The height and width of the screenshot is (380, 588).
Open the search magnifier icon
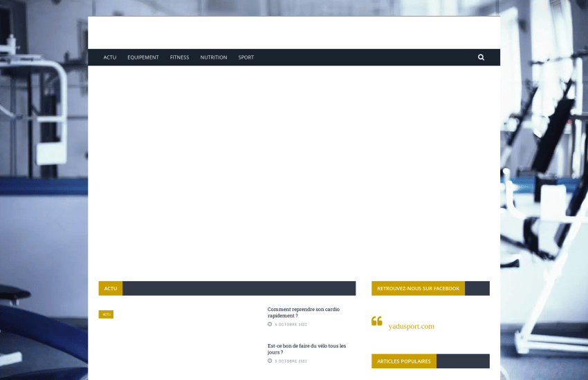pyautogui.click(x=481, y=57)
